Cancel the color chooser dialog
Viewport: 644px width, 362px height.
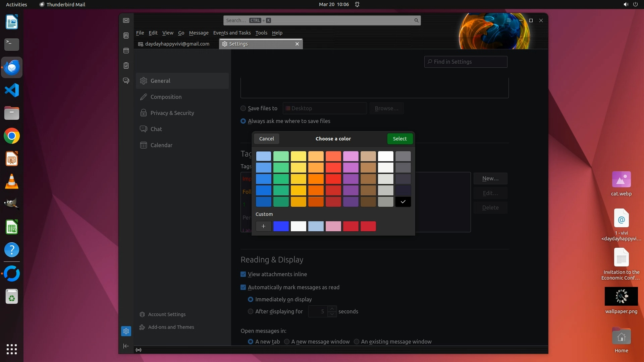click(x=266, y=139)
